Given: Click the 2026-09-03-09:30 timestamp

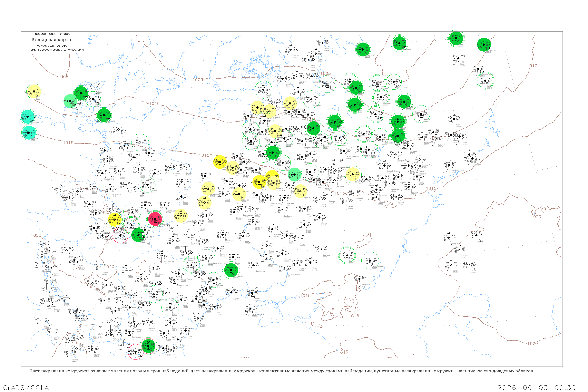Looking at the screenshot, I should [x=536, y=387].
